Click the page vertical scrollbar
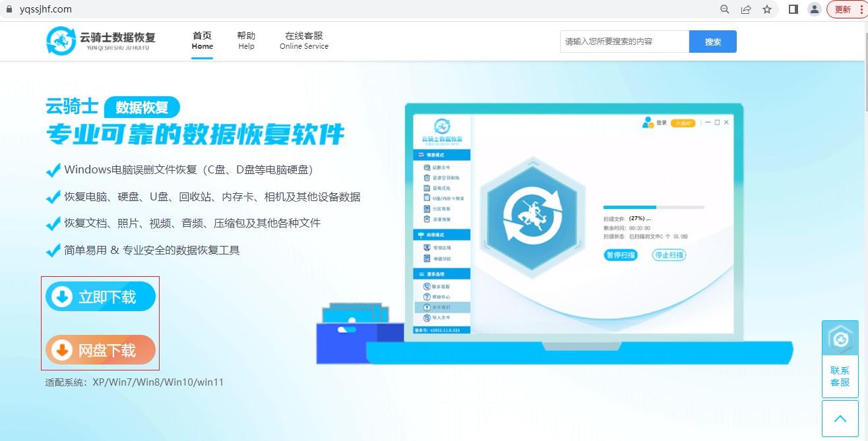This screenshot has height=441, width=868. click(x=864, y=229)
